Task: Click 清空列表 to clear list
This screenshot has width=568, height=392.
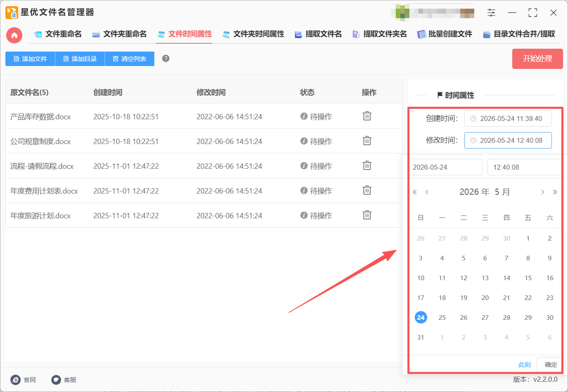Action: [129, 59]
